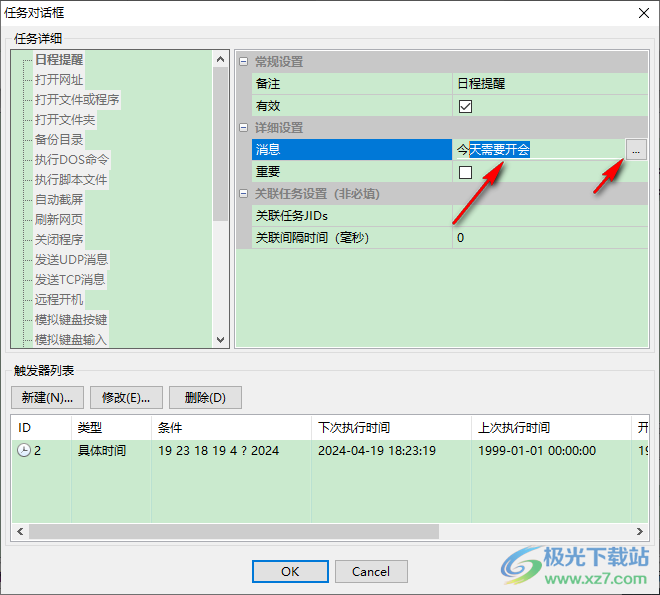Click the clock icon in trigger row 2
This screenshot has height=595, width=660.
[x=24, y=451]
